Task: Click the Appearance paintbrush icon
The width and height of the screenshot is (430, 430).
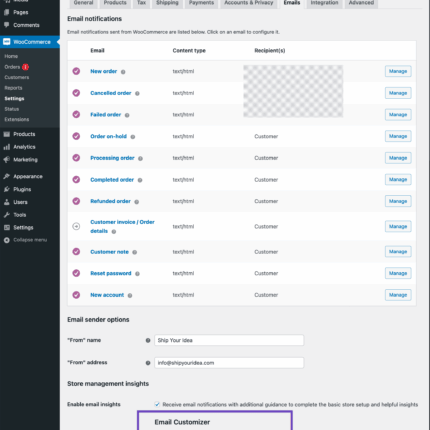Action: click(x=6, y=176)
